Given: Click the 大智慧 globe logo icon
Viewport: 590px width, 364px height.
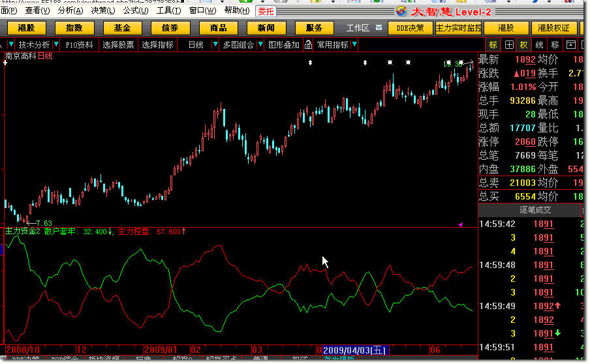Looking at the screenshot, I should click(x=401, y=11).
